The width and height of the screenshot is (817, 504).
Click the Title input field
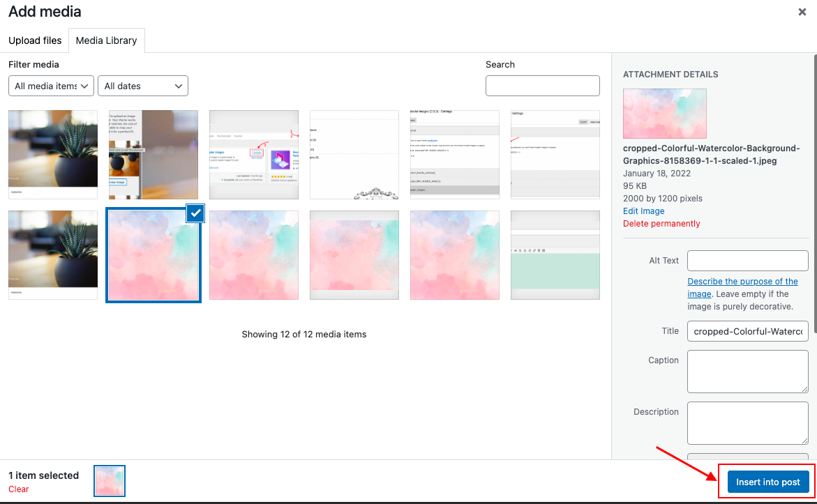(747, 330)
